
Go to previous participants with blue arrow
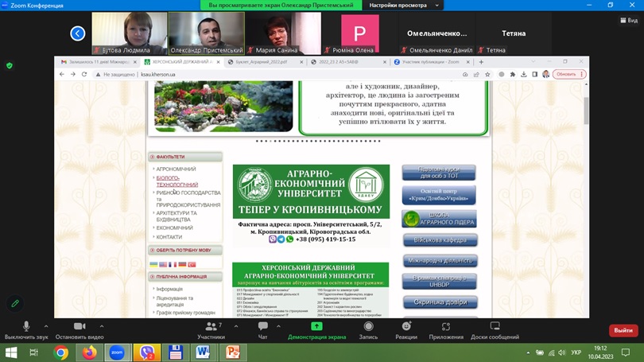point(78,33)
